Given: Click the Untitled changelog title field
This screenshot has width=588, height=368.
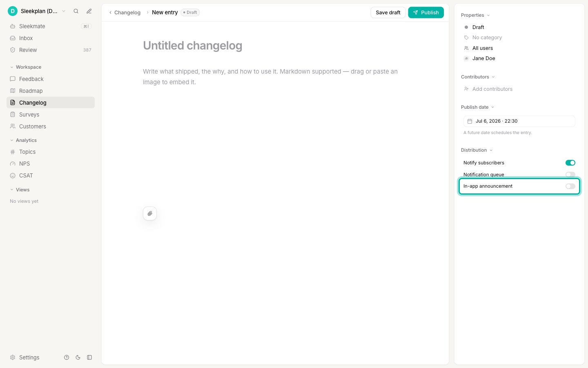Looking at the screenshot, I should [x=275, y=46].
